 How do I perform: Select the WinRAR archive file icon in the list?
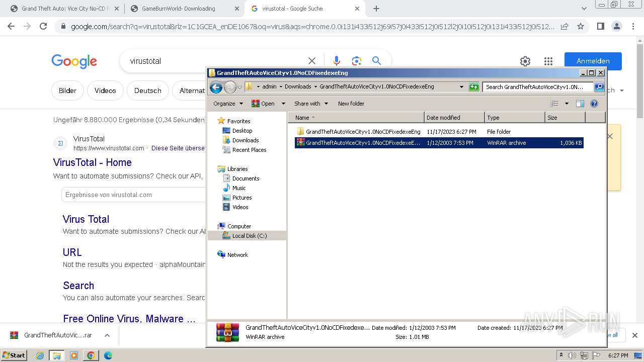(x=300, y=143)
